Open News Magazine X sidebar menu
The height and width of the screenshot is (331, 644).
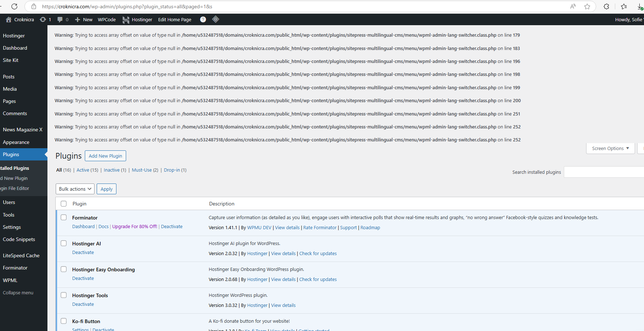point(23,130)
